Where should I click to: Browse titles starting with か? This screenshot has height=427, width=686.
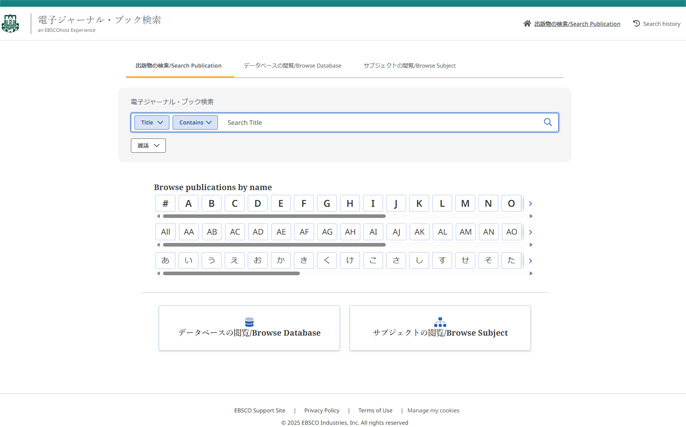pyautogui.click(x=281, y=260)
